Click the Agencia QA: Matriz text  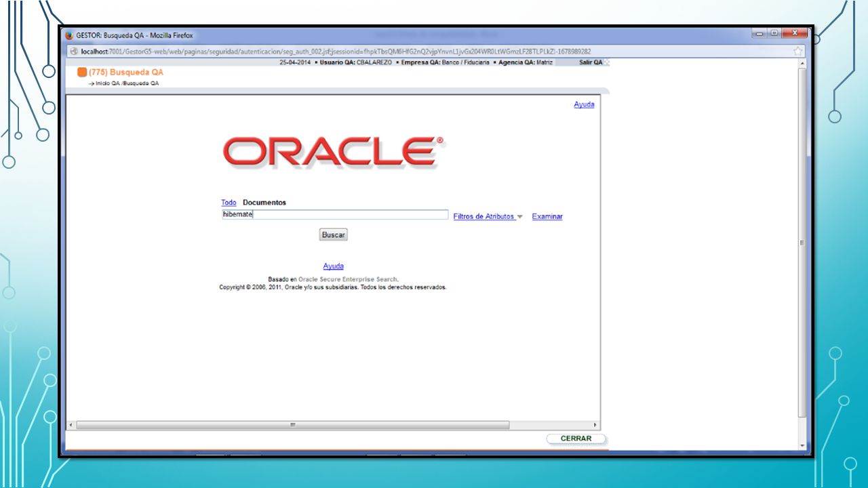coord(526,62)
